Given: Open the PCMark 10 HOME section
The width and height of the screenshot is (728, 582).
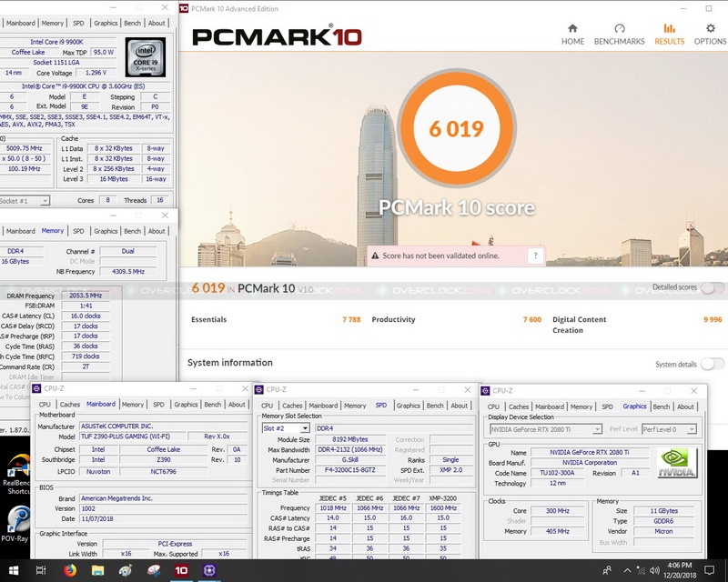Looking at the screenshot, I should pos(572,35).
